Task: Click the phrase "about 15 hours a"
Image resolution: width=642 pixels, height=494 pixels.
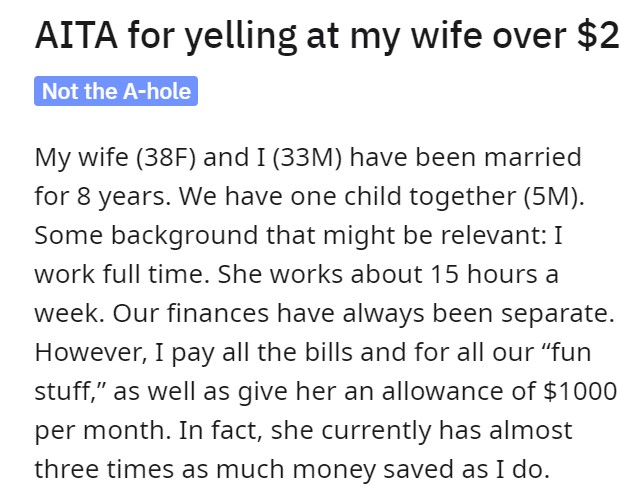Action: click(x=454, y=274)
